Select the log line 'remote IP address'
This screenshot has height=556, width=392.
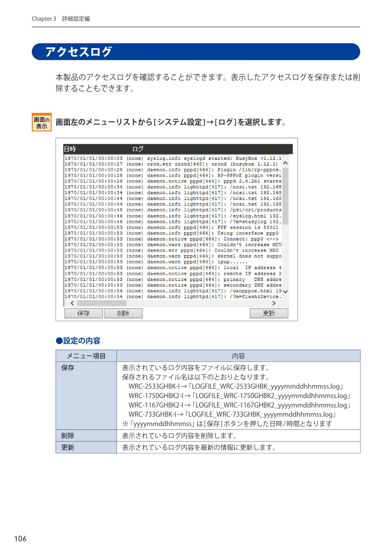173,273
